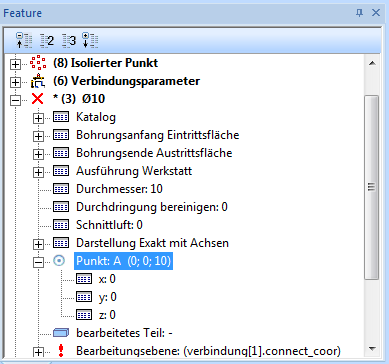Expand the Isolierter Punkt node

[x=15, y=64]
